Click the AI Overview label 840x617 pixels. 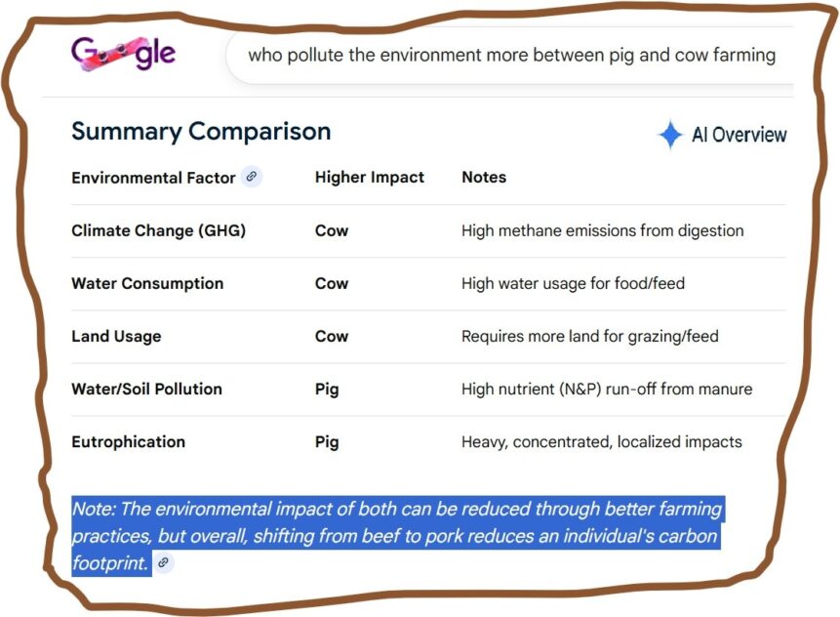click(x=739, y=135)
